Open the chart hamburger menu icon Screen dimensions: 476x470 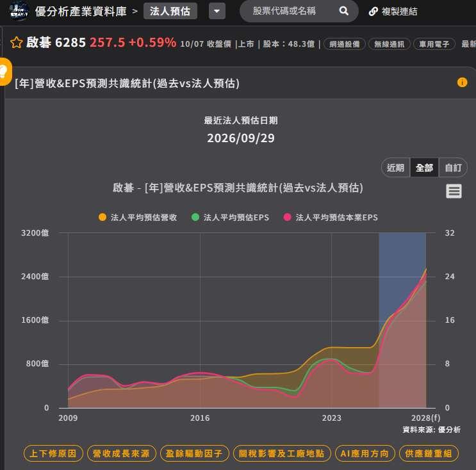click(x=454, y=191)
